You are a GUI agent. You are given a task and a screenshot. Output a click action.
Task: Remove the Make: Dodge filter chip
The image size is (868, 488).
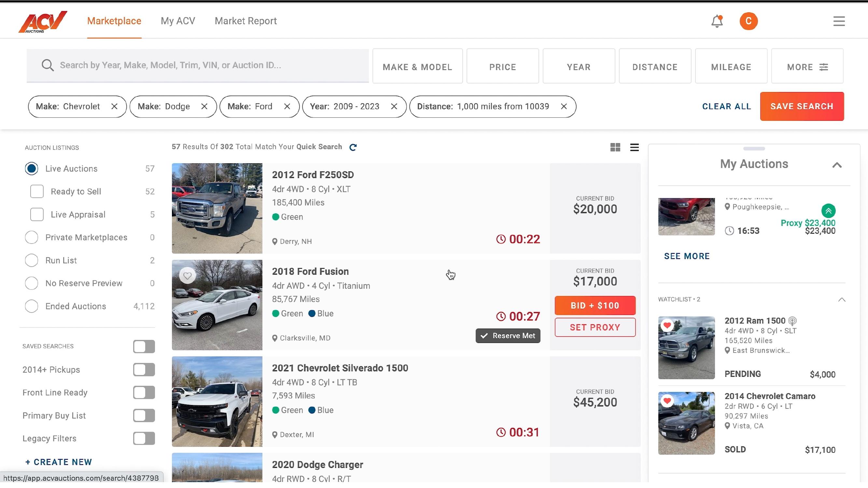(x=204, y=106)
